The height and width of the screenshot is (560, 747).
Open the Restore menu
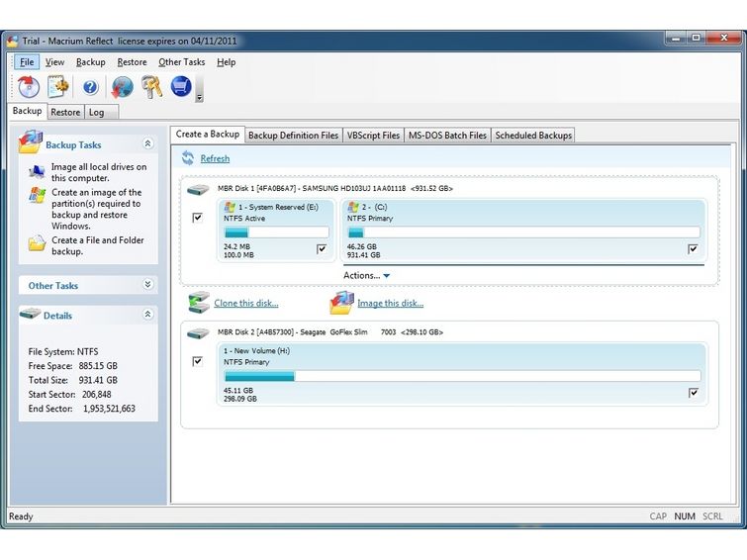132,62
